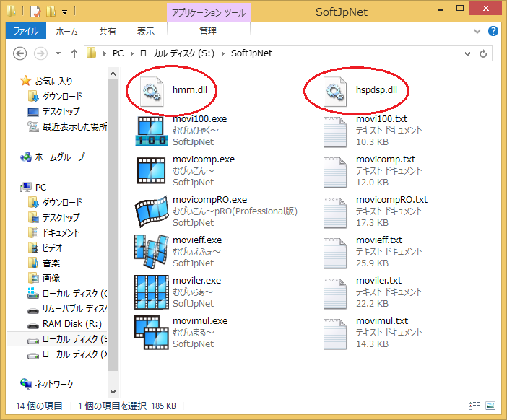The height and width of the screenshot is (420, 507).
Task: Open the 管理 ribbon tab
Action: pyautogui.click(x=208, y=31)
